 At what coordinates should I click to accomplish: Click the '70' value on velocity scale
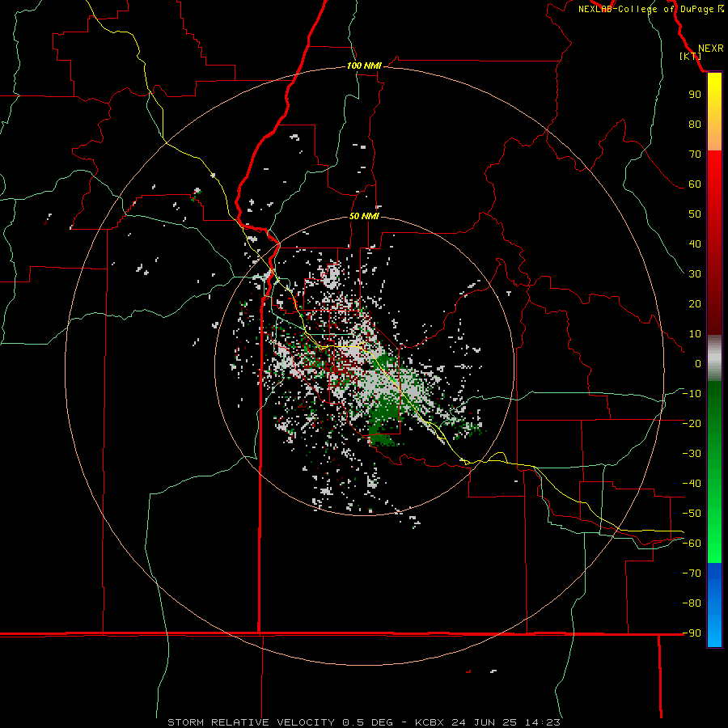click(x=695, y=154)
